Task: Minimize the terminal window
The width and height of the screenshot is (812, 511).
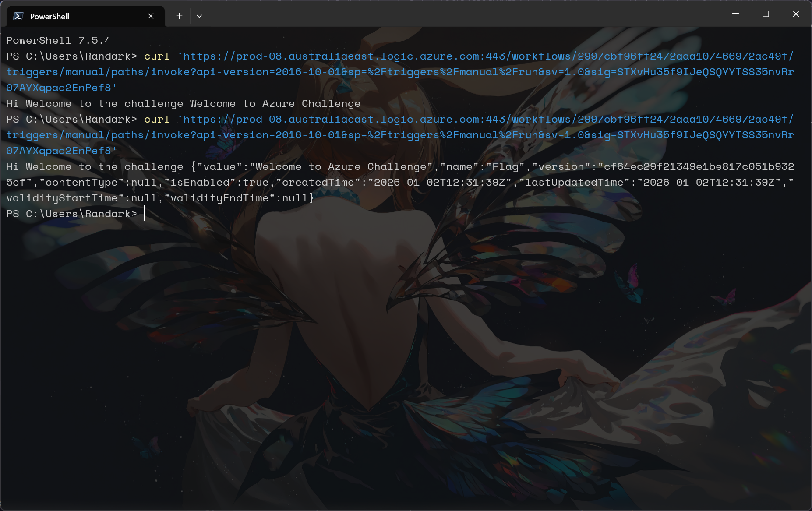Action: click(x=735, y=14)
